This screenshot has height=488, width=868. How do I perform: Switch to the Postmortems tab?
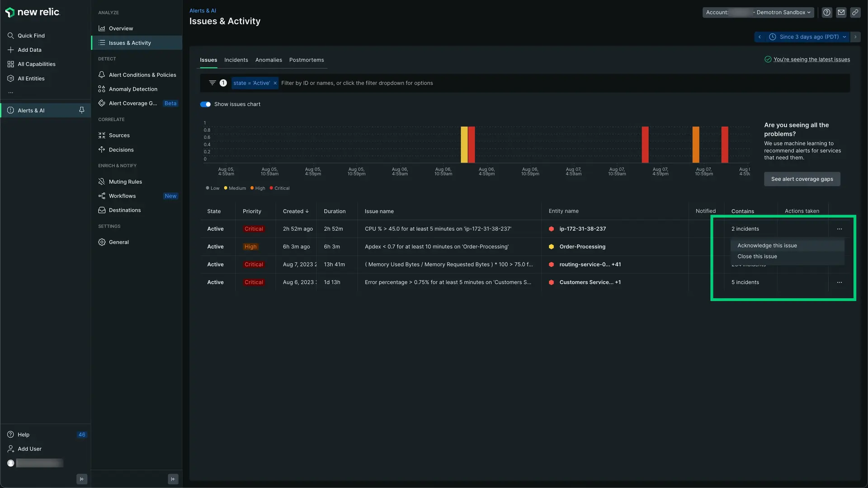(x=307, y=60)
